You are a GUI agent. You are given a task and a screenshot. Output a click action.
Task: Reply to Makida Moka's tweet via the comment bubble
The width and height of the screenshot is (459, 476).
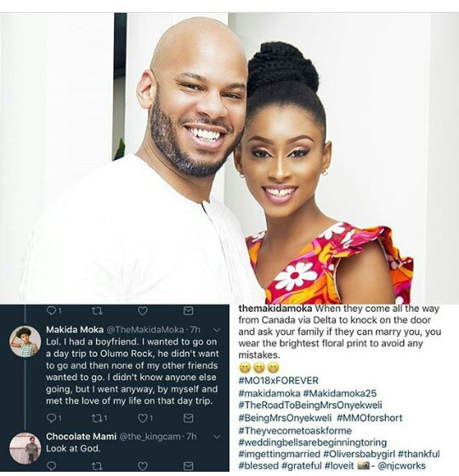click(52, 418)
